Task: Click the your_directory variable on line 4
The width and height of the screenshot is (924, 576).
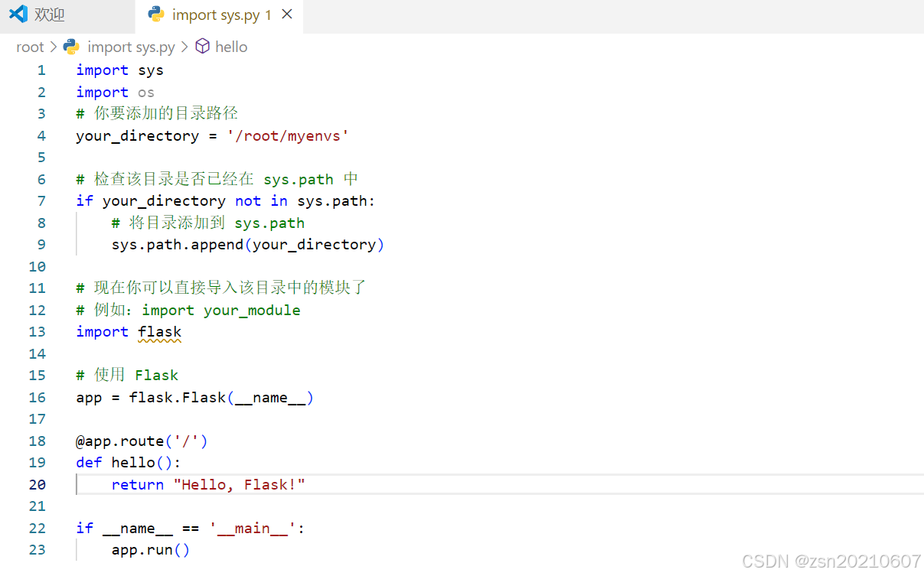Action: (136, 135)
